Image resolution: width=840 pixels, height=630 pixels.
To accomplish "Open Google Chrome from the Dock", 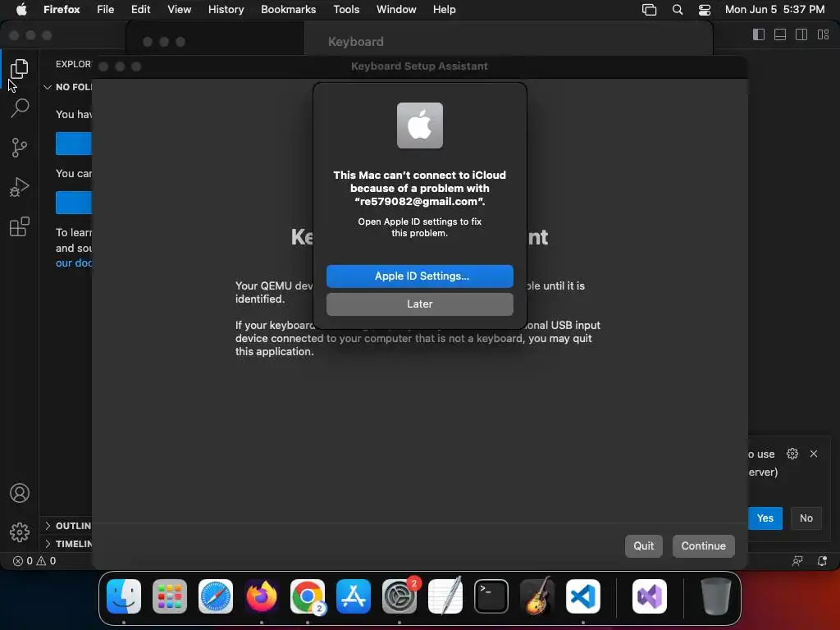I will pos(308,596).
